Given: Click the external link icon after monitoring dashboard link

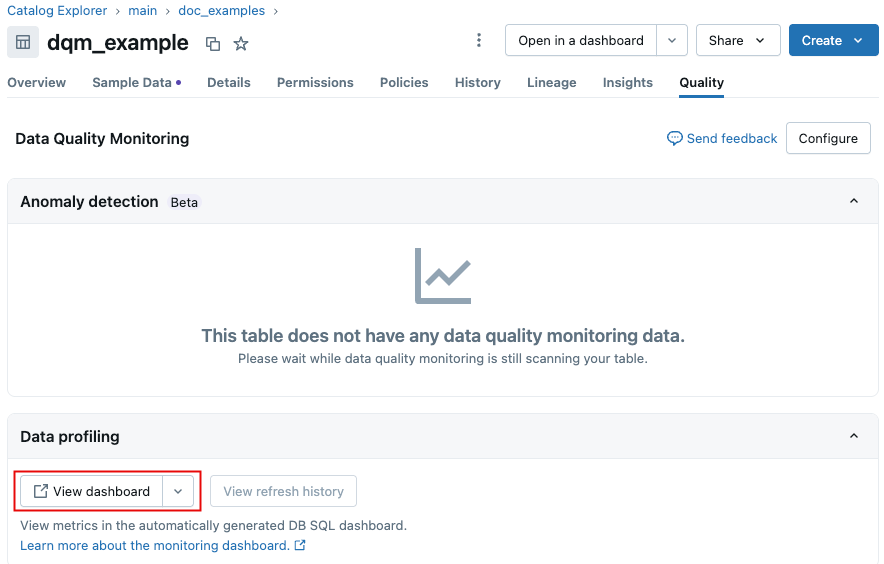Looking at the screenshot, I should [300, 546].
